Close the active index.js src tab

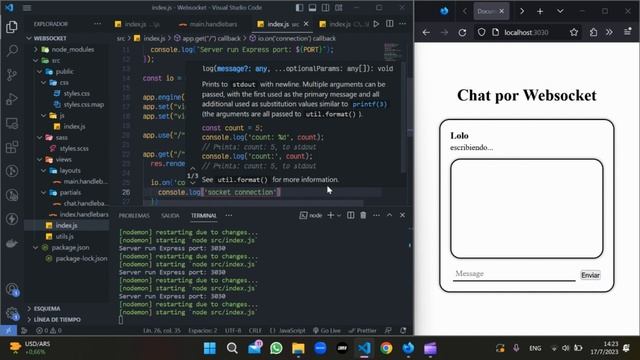point(306,24)
